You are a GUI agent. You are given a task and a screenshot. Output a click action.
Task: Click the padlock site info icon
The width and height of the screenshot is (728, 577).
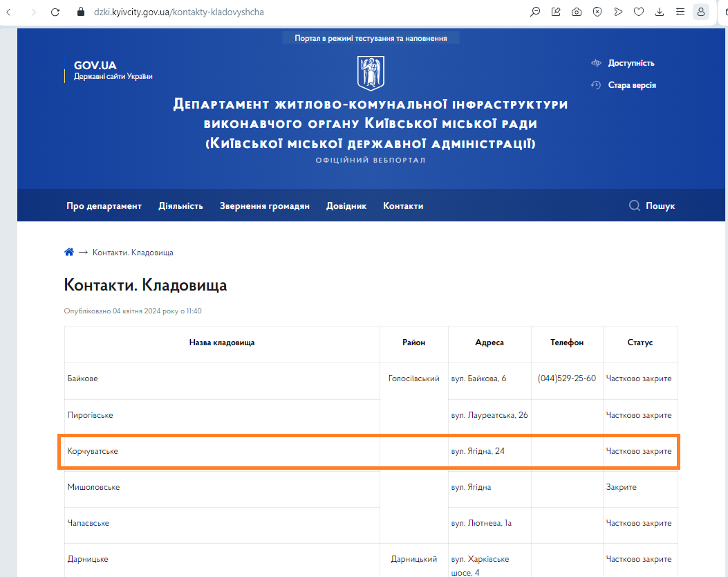tap(80, 12)
